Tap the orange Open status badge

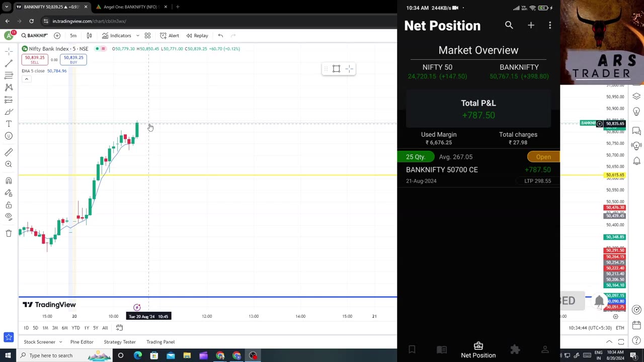(543, 157)
